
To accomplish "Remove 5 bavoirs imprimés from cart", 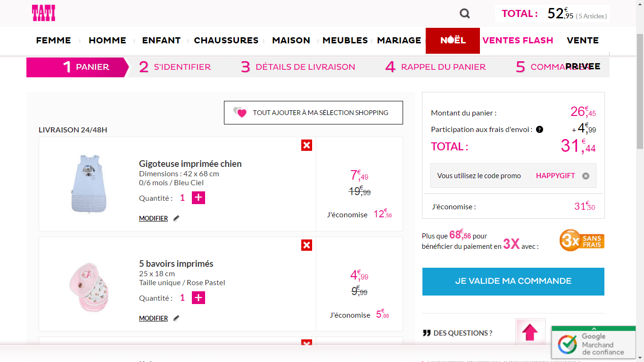I will pos(306,245).
